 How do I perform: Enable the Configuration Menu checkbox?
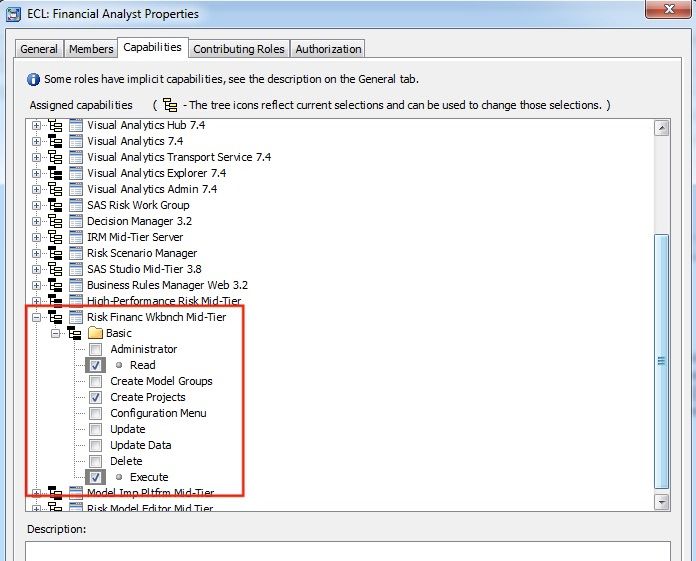(95, 414)
